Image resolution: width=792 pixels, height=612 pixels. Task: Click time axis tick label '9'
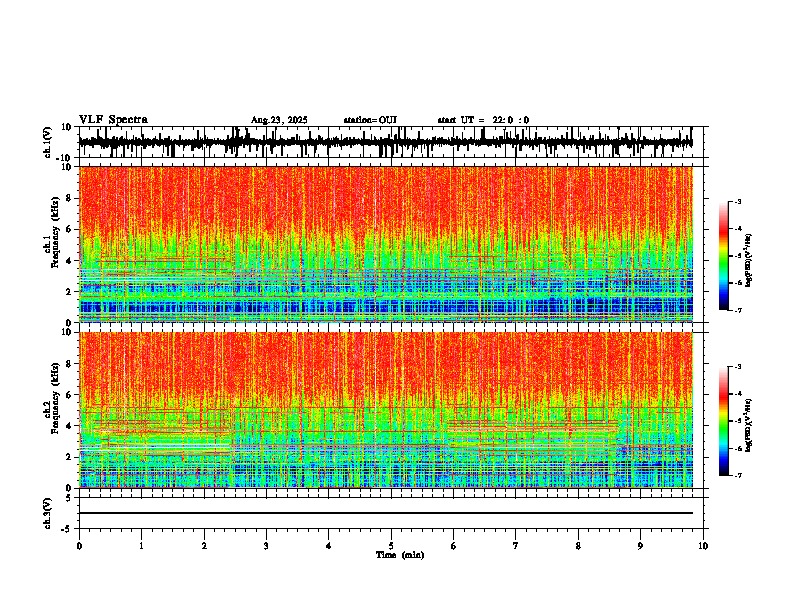640,546
